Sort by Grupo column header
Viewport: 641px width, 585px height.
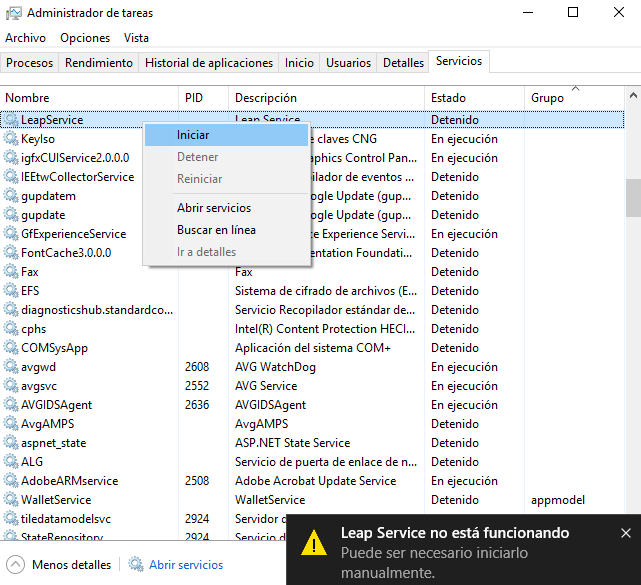pos(574,98)
